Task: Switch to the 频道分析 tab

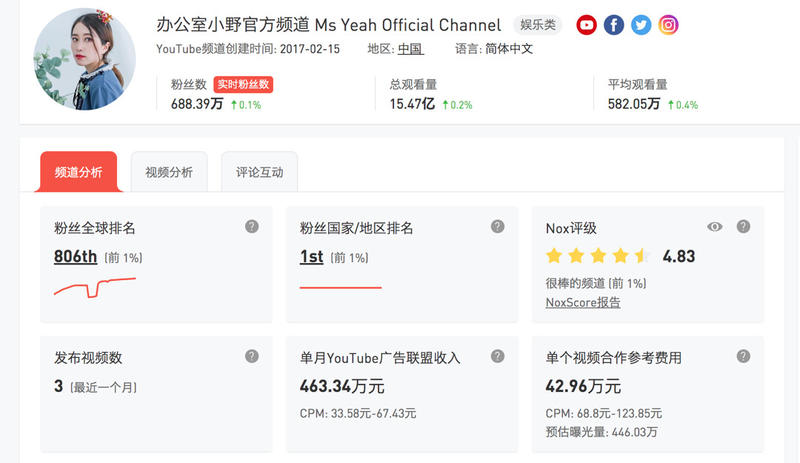Action: coord(79,172)
